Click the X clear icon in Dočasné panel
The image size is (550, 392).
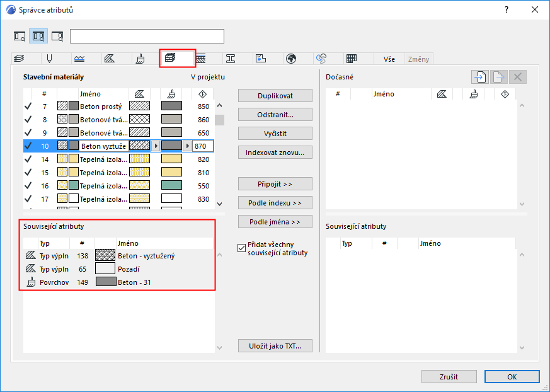(518, 77)
